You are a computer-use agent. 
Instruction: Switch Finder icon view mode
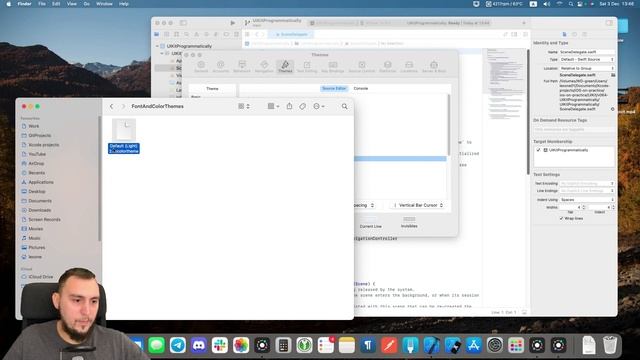(x=244, y=106)
